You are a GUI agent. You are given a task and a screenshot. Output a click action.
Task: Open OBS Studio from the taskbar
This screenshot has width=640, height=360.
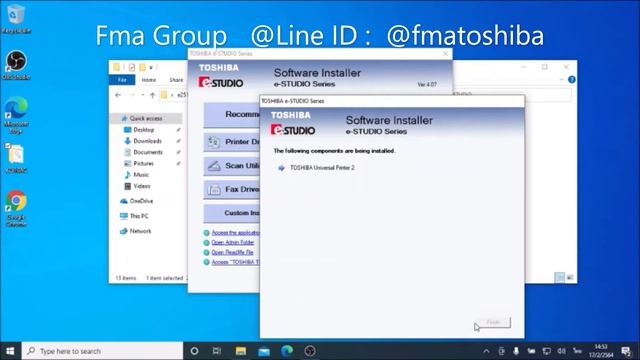tap(310, 351)
